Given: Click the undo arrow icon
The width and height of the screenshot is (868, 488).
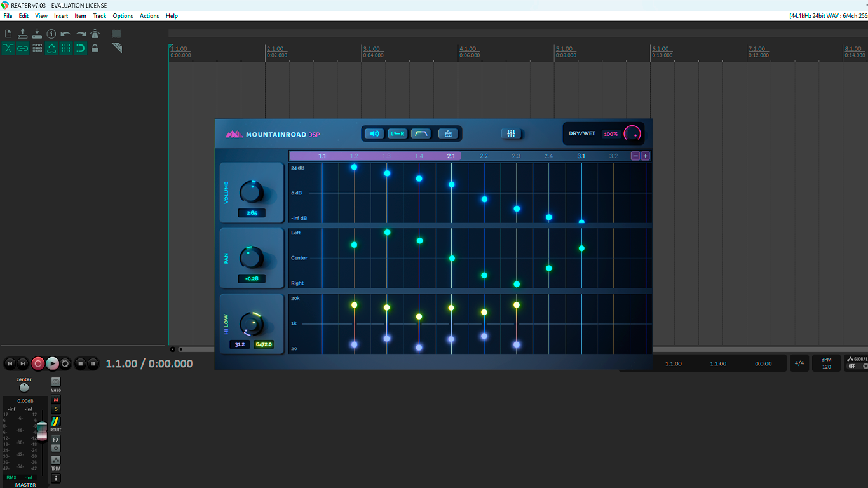Looking at the screenshot, I should [66, 34].
